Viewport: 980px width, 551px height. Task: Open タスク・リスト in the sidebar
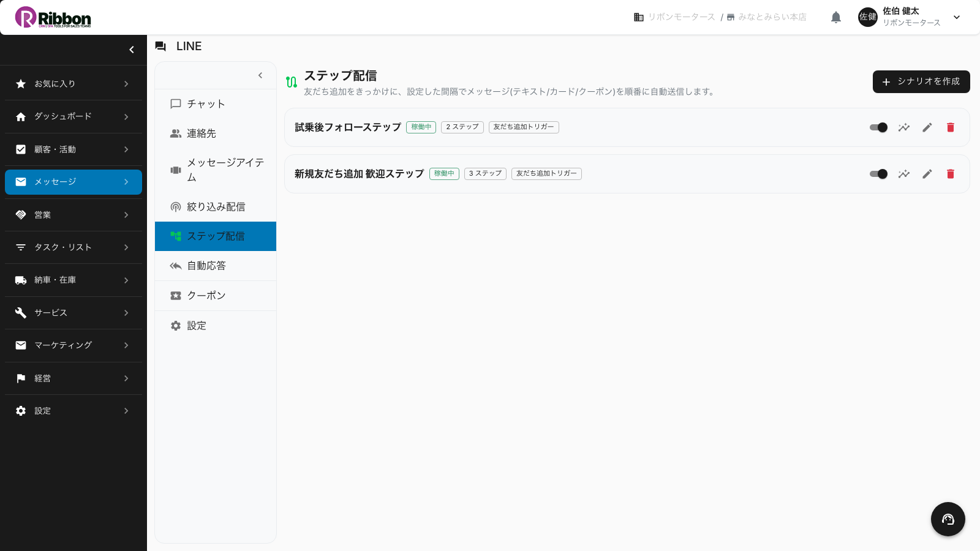pos(73,247)
